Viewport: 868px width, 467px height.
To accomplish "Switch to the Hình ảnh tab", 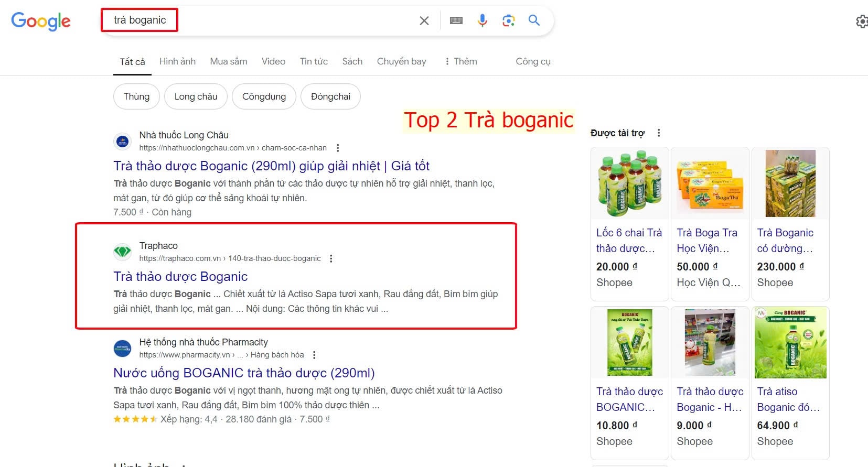I will click(177, 61).
